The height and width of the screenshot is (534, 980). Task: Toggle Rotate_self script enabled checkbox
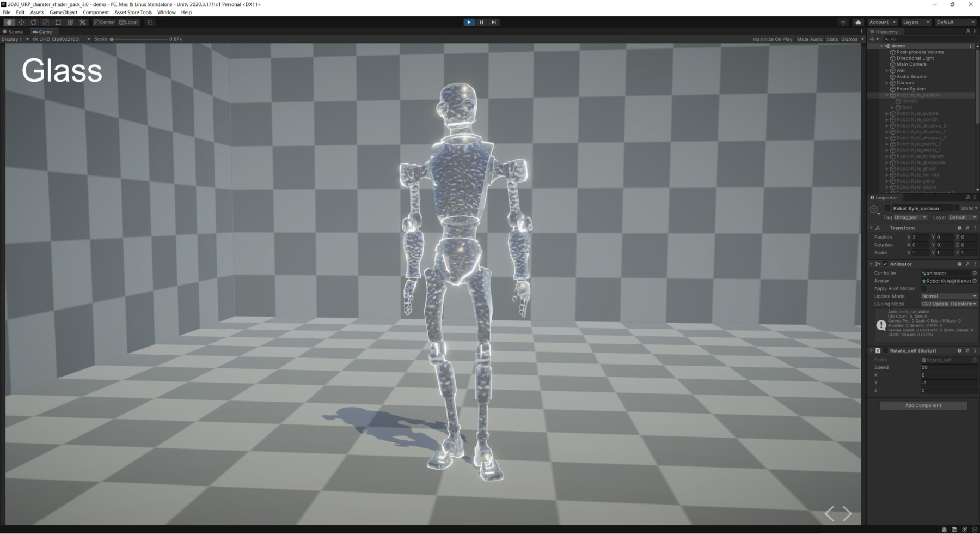[885, 350]
